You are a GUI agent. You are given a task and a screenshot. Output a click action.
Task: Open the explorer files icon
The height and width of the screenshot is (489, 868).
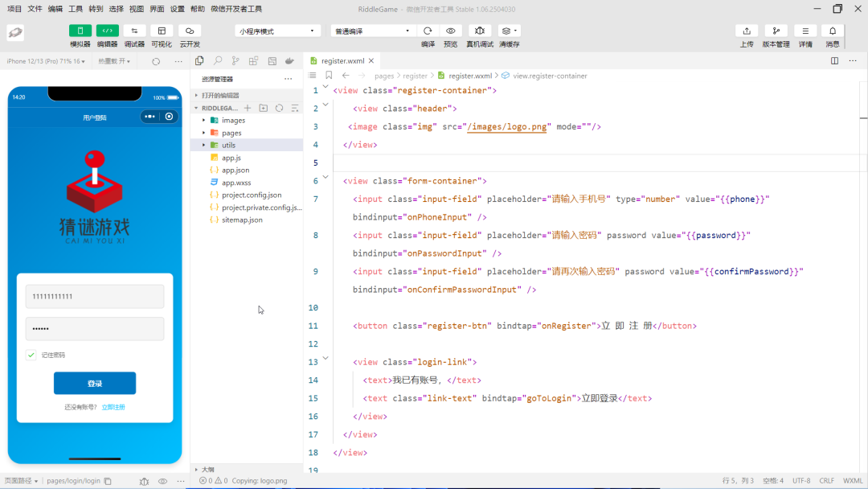[199, 61]
